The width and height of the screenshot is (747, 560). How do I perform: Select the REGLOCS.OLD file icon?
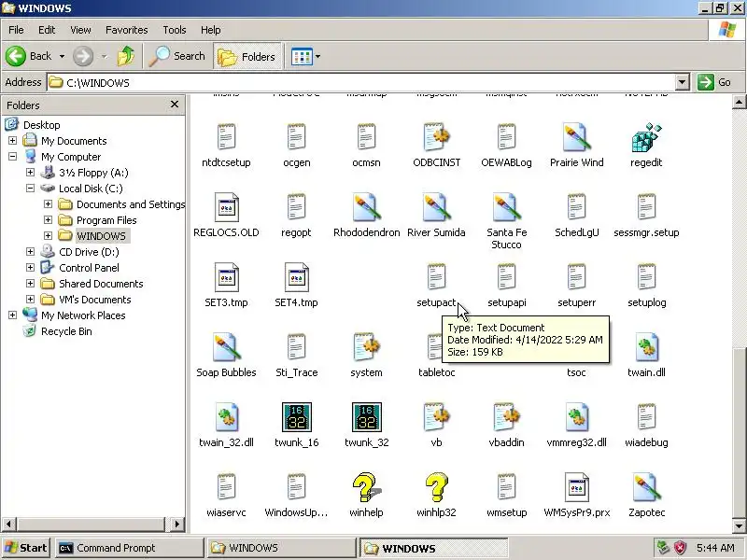[x=226, y=207]
